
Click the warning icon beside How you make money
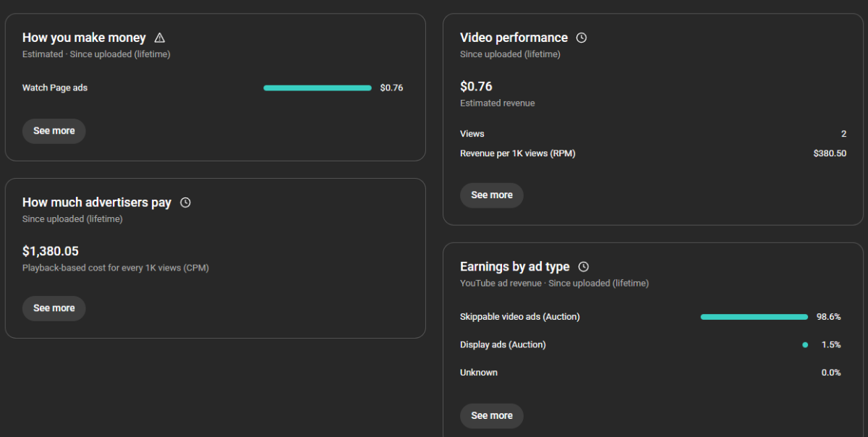pos(160,38)
